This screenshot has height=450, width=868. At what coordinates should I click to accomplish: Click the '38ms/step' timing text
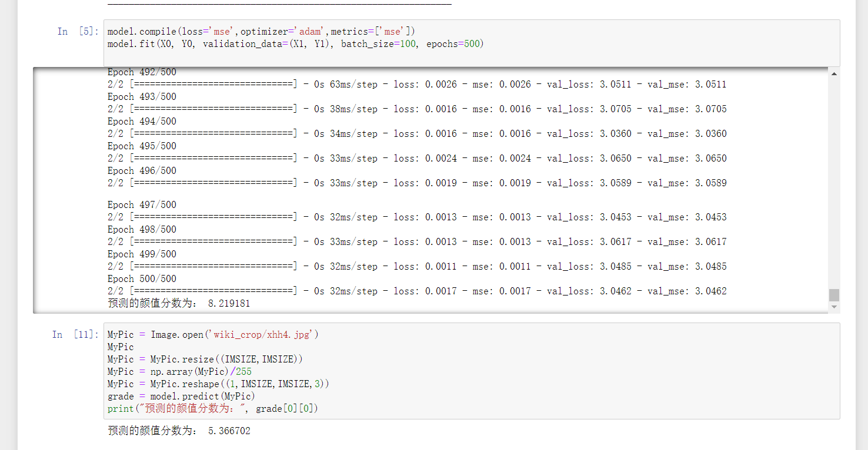[354, 109]
